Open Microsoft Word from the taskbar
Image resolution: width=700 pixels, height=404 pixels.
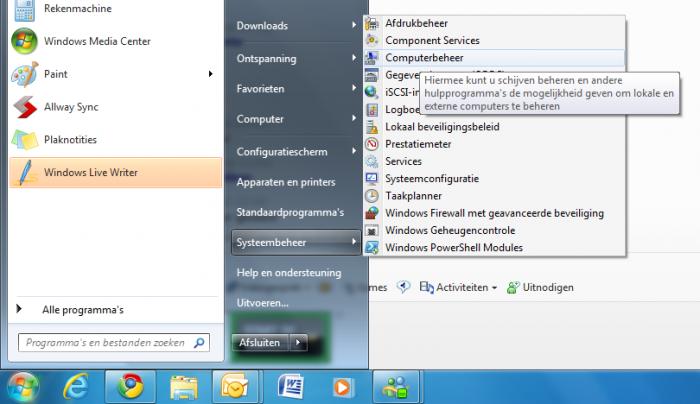[290, 387]
